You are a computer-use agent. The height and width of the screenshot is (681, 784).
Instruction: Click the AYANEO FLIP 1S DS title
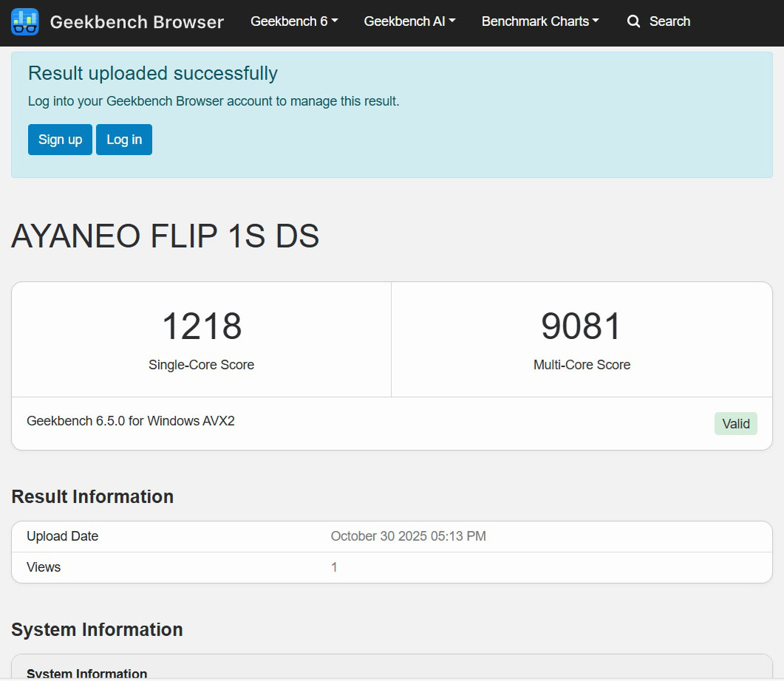click(x=166, y=236)
